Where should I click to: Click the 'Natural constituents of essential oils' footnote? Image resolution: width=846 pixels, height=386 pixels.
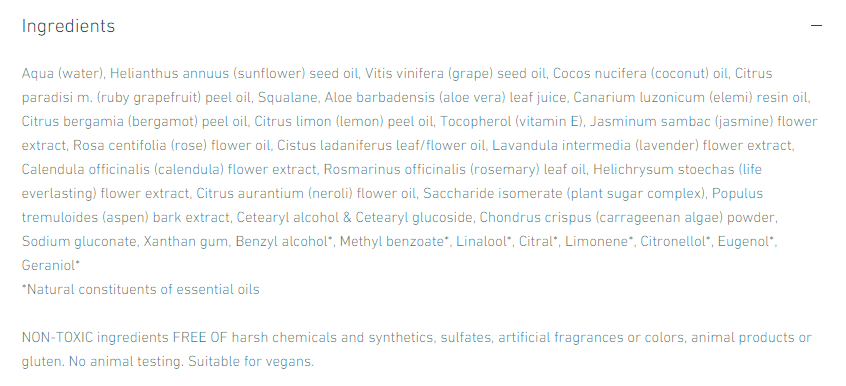click(141, 289)
